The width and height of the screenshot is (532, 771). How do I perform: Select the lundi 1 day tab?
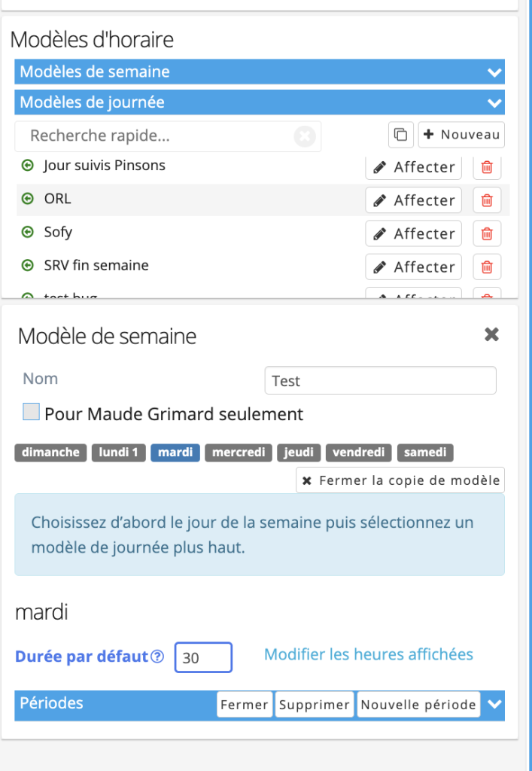click(x=118, y=453)
